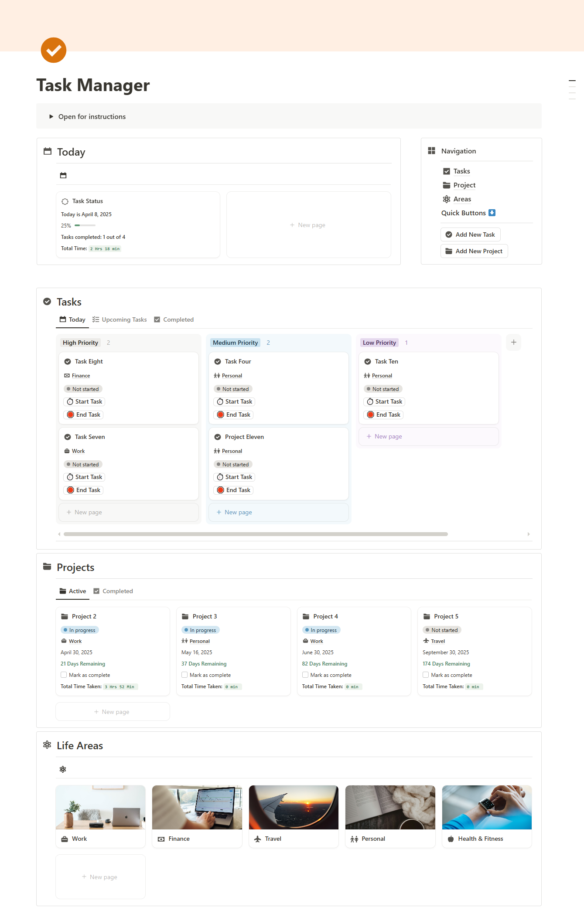Click the folder icon on Project 5 card

pos(427,616)
